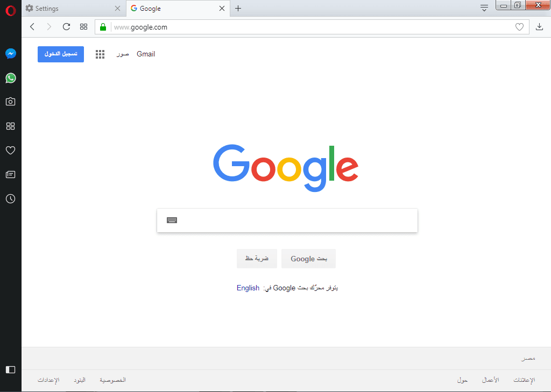Click the blue sign-in button
The height and width of the screenshot is (392, 551).
tap(61, 54)
